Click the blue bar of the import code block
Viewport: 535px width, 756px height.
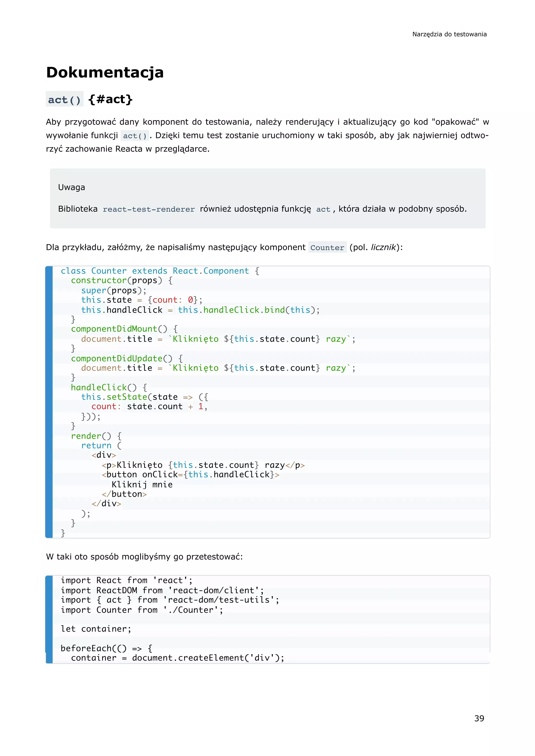point(49,619)
